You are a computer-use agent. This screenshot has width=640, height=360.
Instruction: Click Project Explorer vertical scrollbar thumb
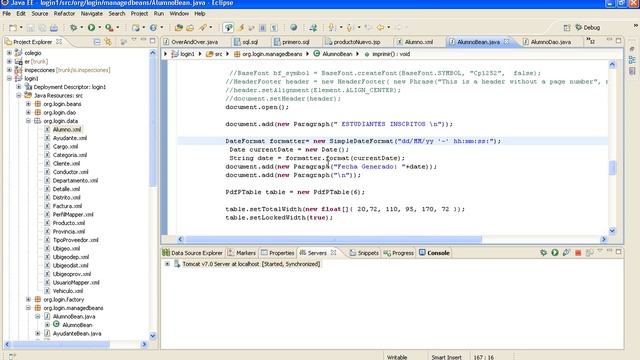click(153, 122)
